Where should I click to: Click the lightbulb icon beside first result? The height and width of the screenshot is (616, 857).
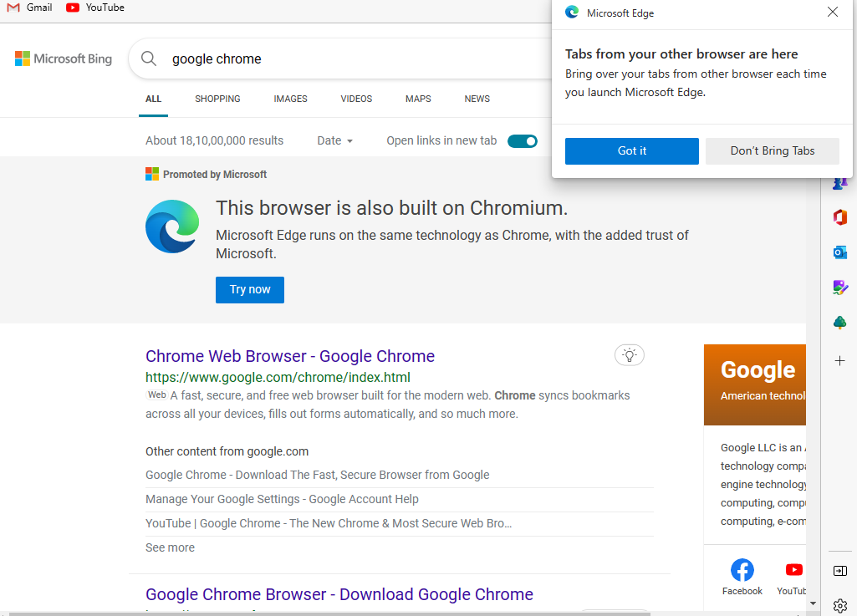click(x=630, y=355)
